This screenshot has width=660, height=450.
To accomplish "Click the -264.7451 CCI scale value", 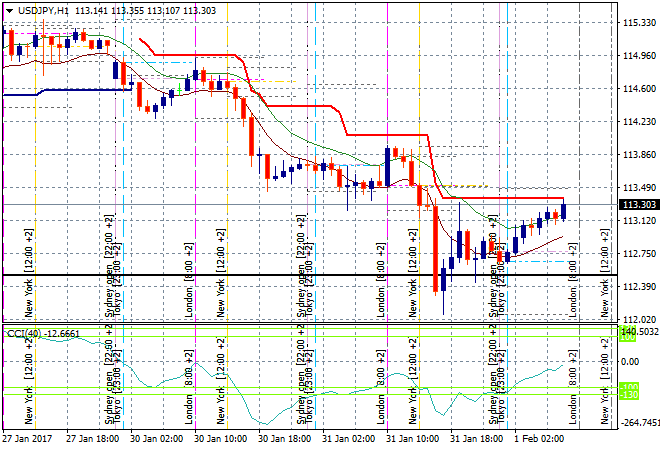I will (640, 423).
